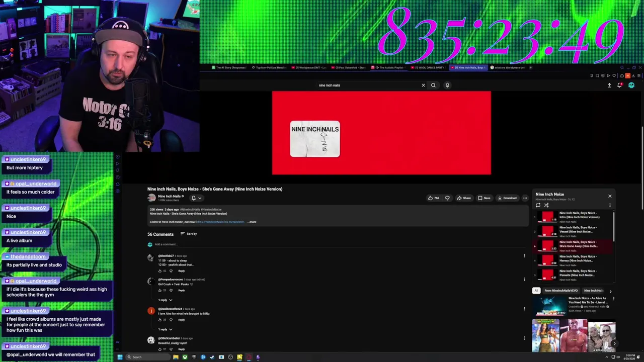Clear the YouTube search box
This screenshot has width=644, height=362.
[423, 85]
